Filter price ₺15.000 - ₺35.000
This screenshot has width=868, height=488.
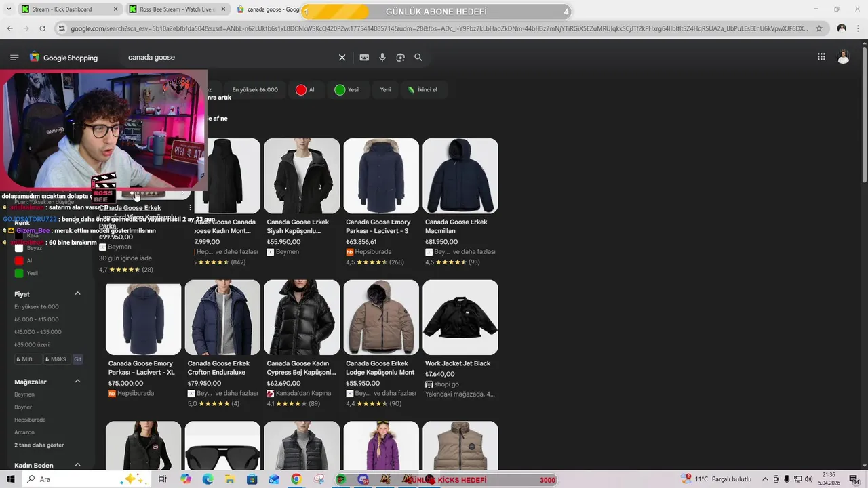click(x=38, y=332)
